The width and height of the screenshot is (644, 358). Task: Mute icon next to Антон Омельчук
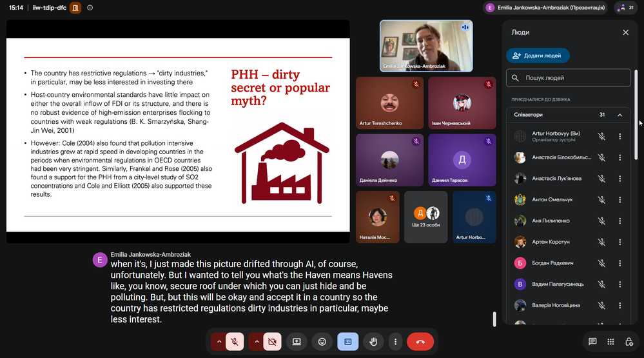pyautogui.click(x=601, y=200)
